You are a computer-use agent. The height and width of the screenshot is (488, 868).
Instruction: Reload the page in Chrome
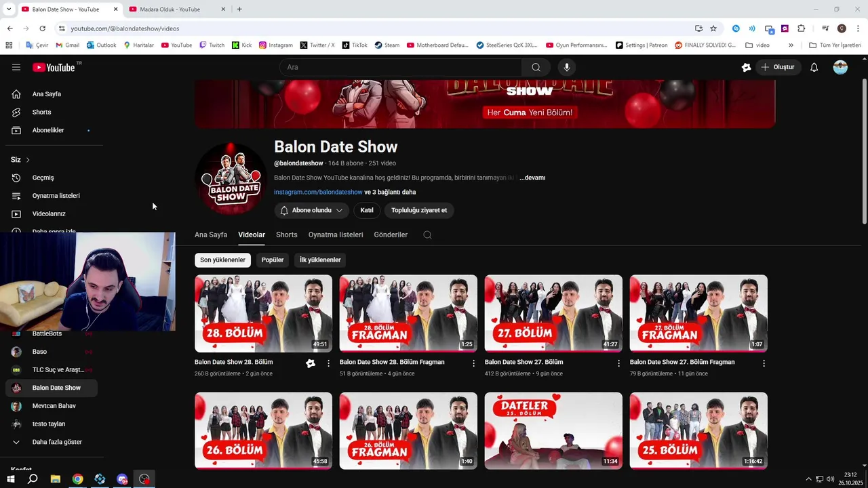click(42, 28)
